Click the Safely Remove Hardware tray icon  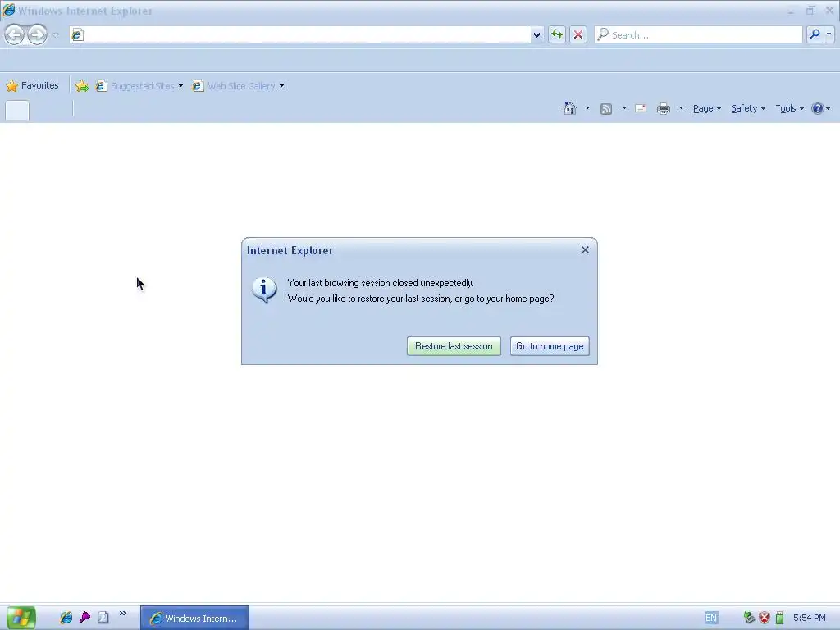coord(749,619)
